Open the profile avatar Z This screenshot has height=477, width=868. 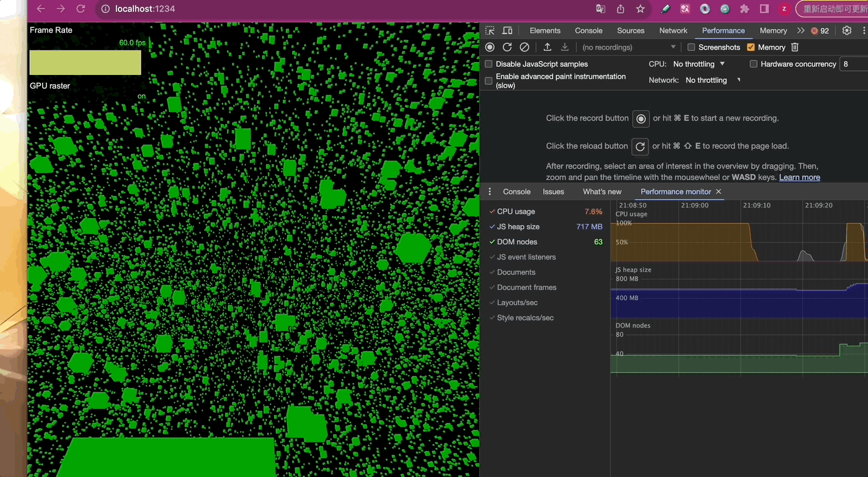784,9
